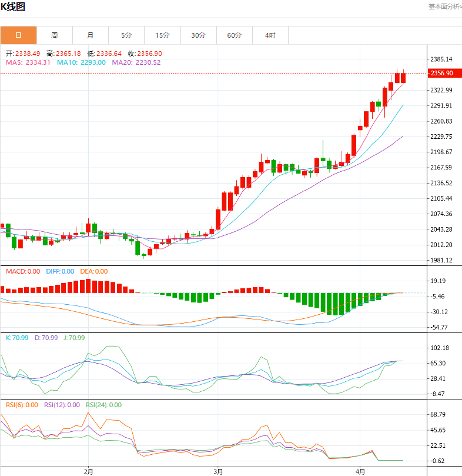Open the 基本面分析 link

click(x=444, y=6)
